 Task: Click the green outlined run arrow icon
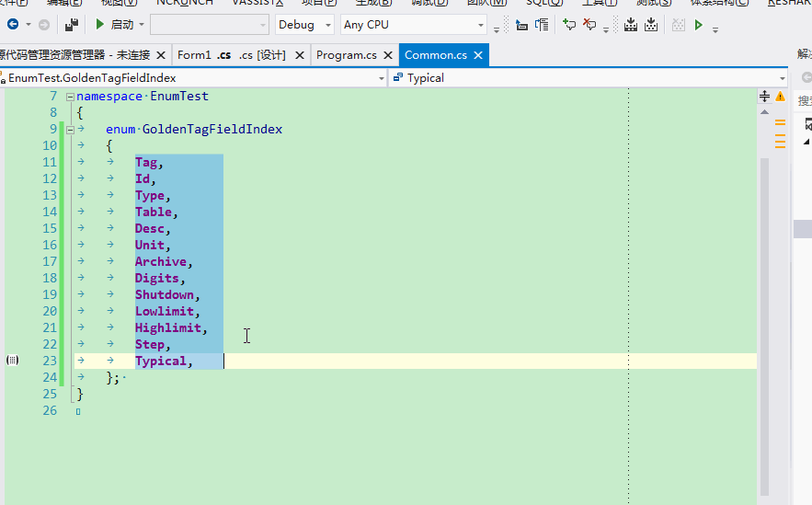699,24
